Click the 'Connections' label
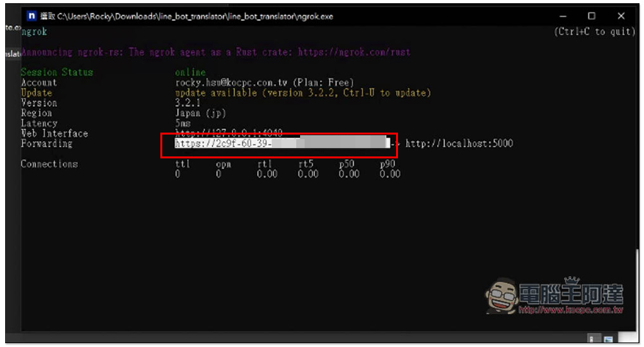The image size is (644, 347). pyautogui.click(x=50, y=164)
